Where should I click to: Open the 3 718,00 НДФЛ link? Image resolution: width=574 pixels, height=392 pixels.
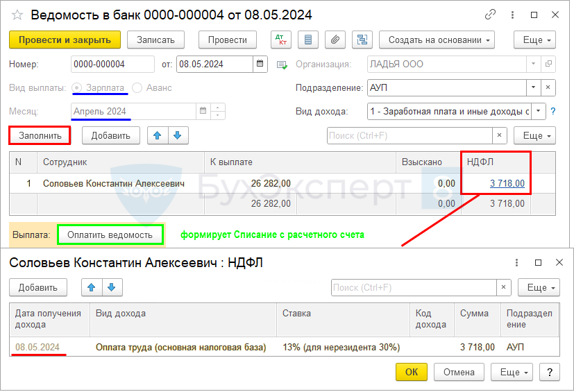click(x=507, y=184)
